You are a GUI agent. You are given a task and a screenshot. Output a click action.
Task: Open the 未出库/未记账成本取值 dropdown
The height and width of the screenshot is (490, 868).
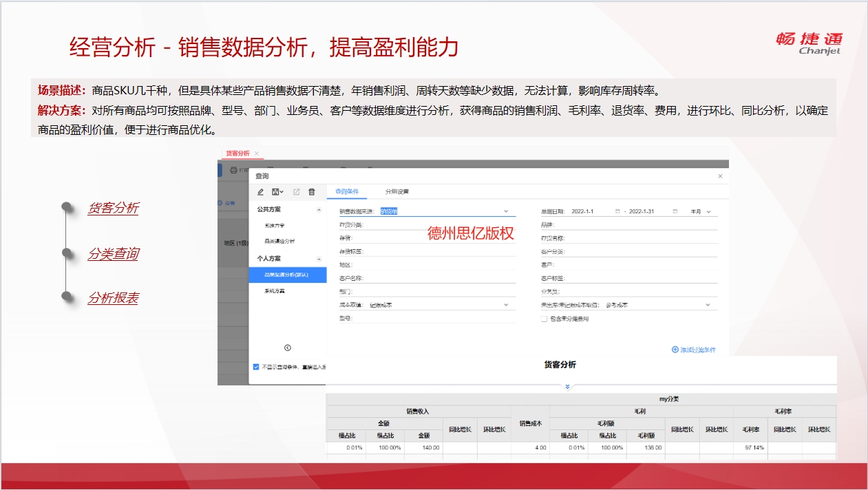point(708,305)
